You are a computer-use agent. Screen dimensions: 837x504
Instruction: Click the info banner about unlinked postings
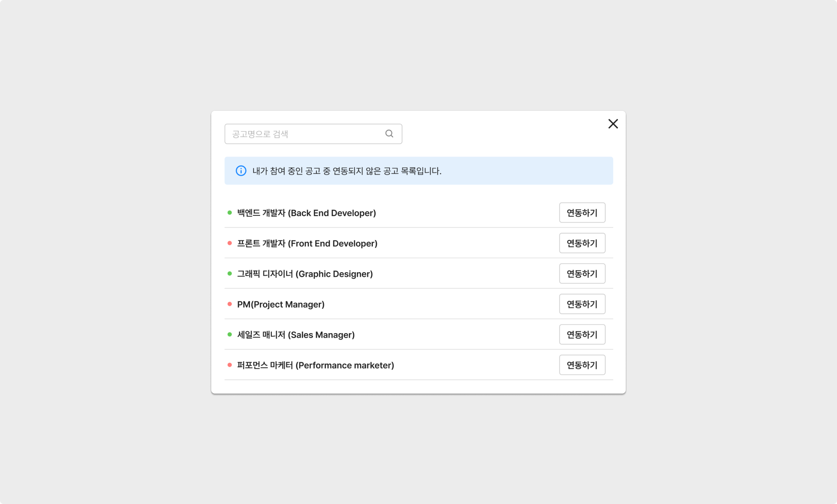pos(418,171)
